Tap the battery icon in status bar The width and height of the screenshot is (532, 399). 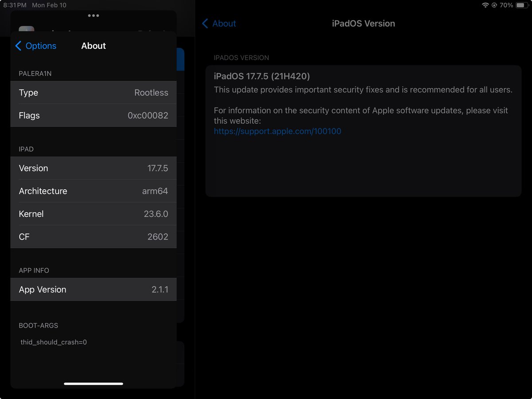[x=522, y=5]
